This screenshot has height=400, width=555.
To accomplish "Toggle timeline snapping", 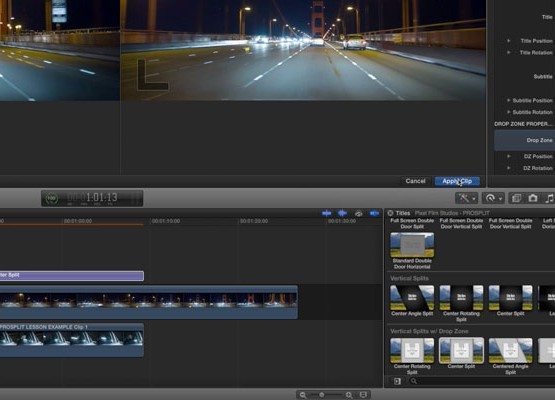I will pos(374,213).
